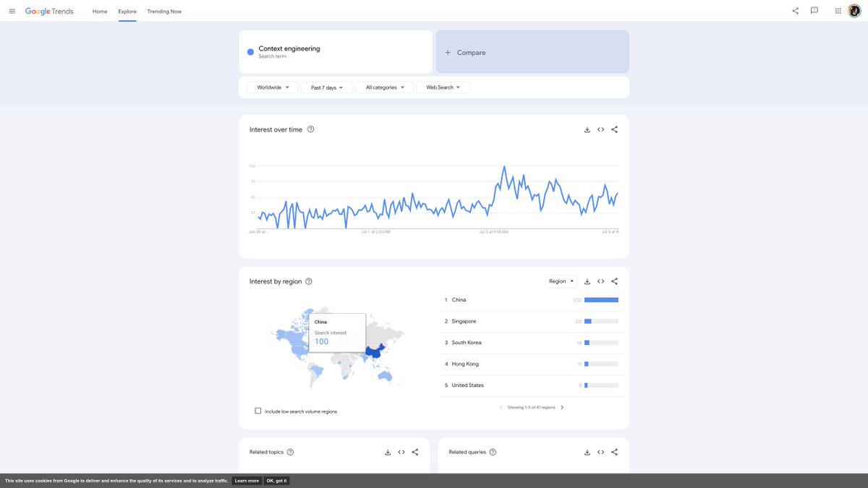Go to next page of regions
The image size is (868, 488).
click(562, 407)
